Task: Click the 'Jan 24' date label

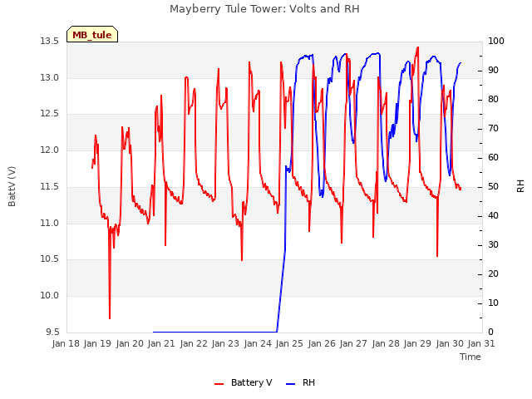Action: pyautogui.click(x=258, y=343)
